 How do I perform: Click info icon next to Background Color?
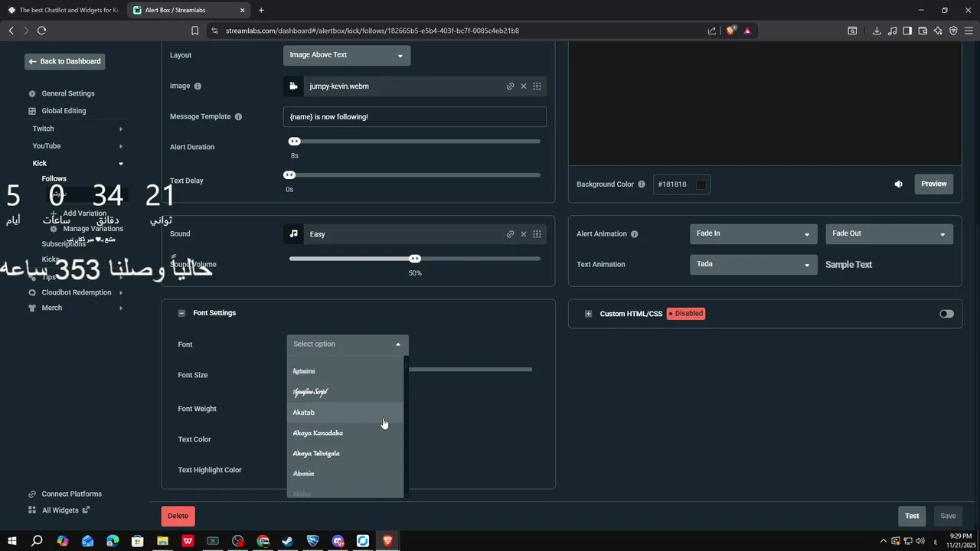[x=642, y=184]
